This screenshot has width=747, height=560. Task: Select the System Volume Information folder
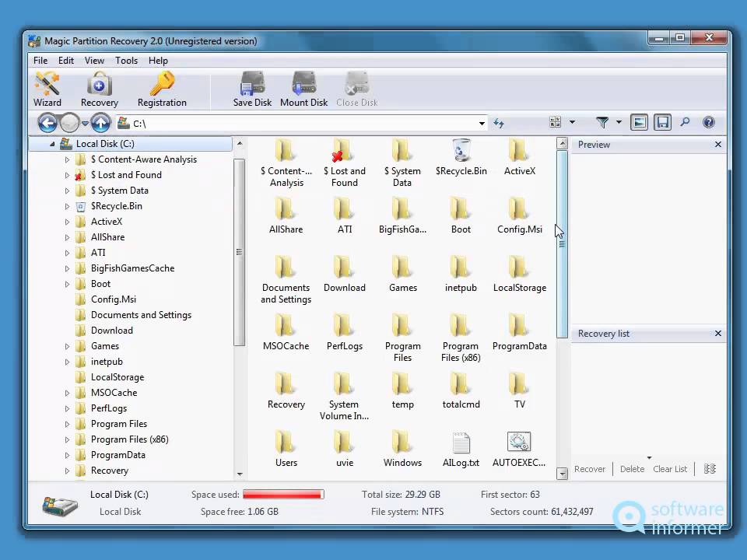point(344,397)
